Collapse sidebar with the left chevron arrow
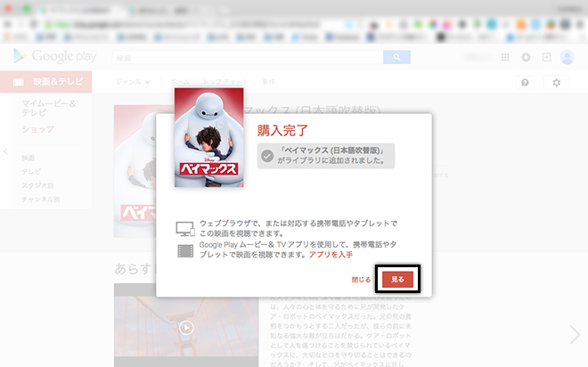 (5, 151)
